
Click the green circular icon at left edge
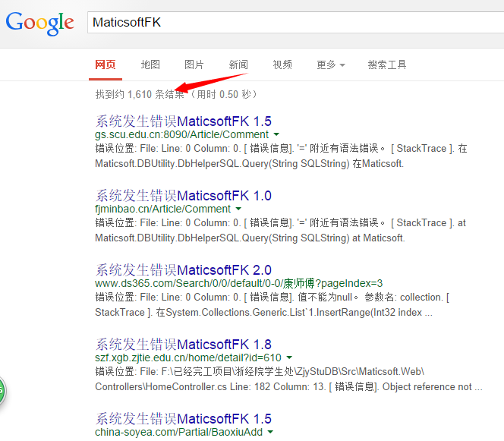(2, 391)
